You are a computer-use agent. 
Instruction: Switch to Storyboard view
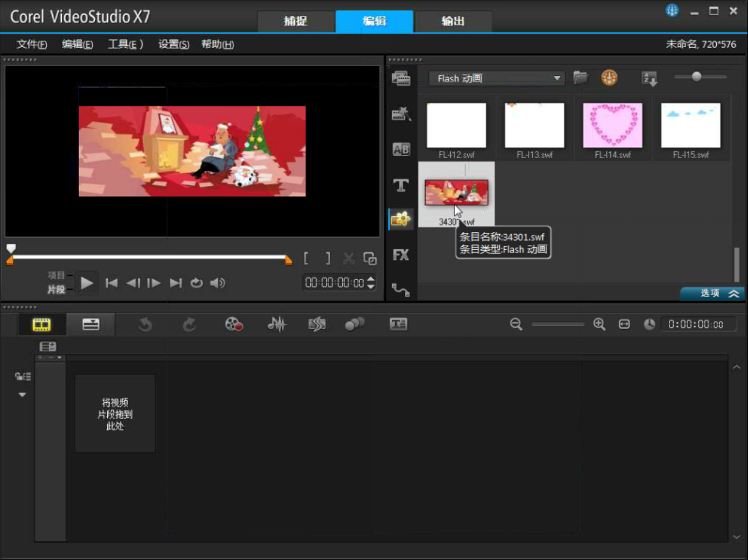pos(42,325)
